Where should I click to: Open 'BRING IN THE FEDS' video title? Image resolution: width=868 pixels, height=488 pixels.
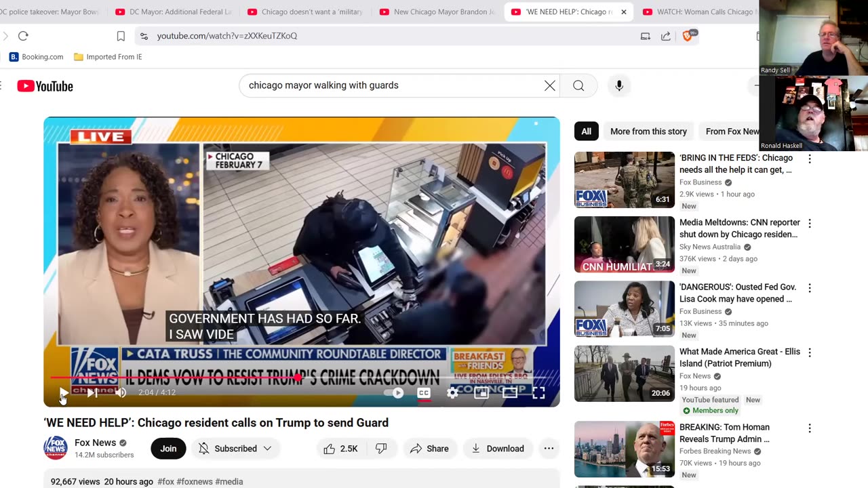tap(736, 164)
